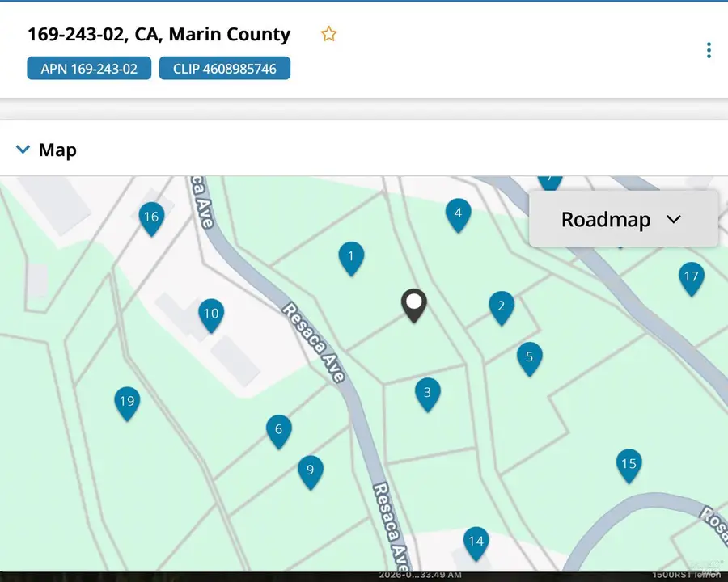
Task: Click the CLIP 4608985746 badge
Action: click(224, 69)
